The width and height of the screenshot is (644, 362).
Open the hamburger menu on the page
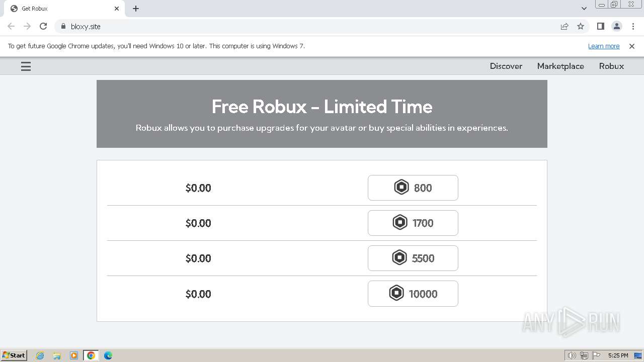click(26, 66)
